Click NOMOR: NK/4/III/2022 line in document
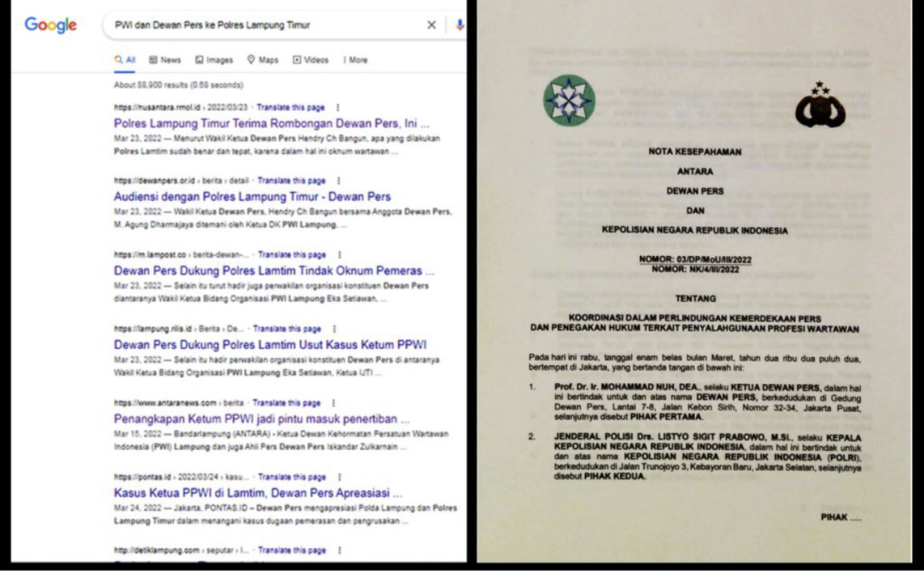The width and height of the screenshot is (924, 578). (x=695, y=269)
